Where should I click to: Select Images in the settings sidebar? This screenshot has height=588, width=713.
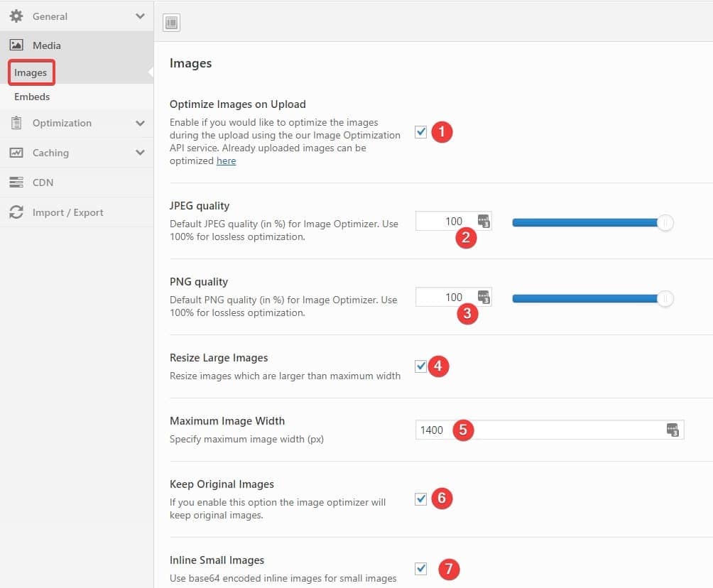tap(32, 72)
